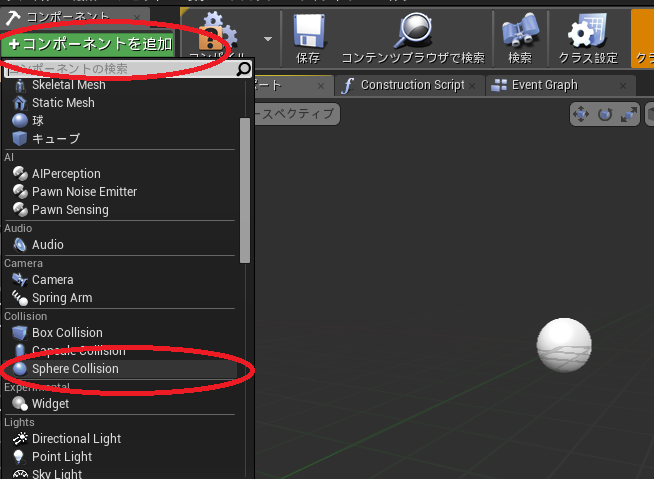
Task: Click the Static Mesh house icon
Action: point(20,103)
